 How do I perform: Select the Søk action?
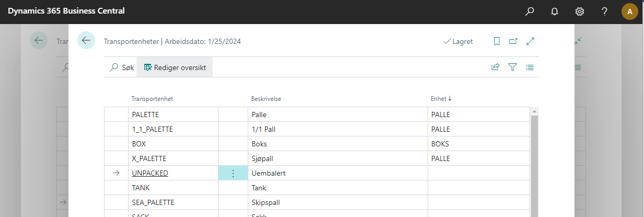121,67
